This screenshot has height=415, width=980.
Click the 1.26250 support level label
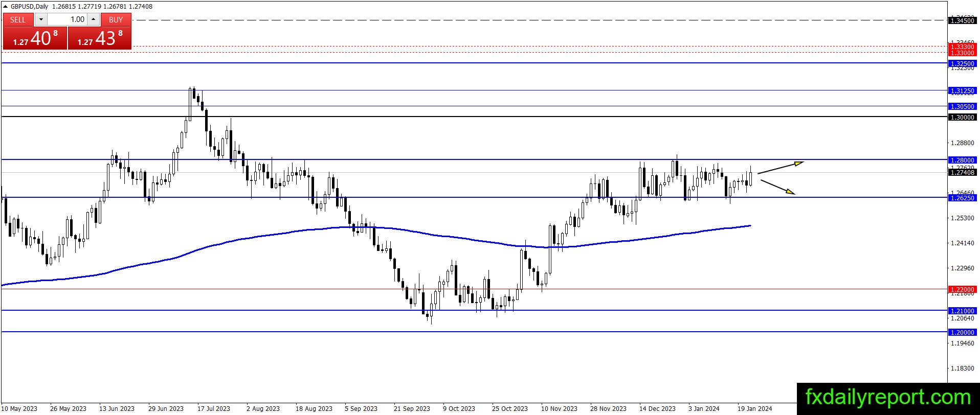click(x=962, y=198)
